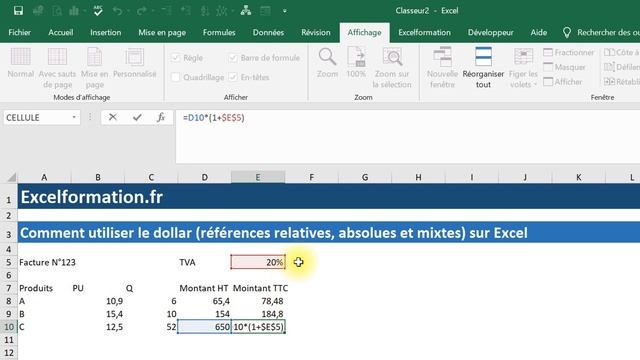Open the Données tab
This screenshot has height=360, width=640.
tap(268, 32)
